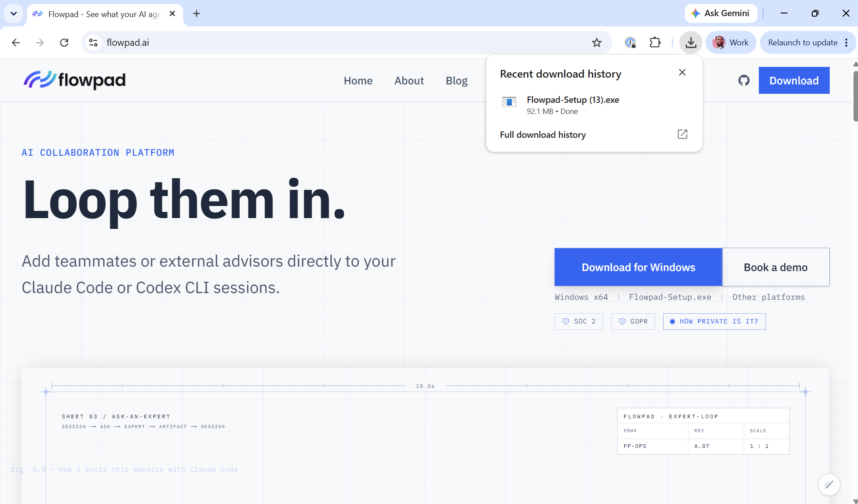Close the Recent download history popup

(x=682, y=72)
